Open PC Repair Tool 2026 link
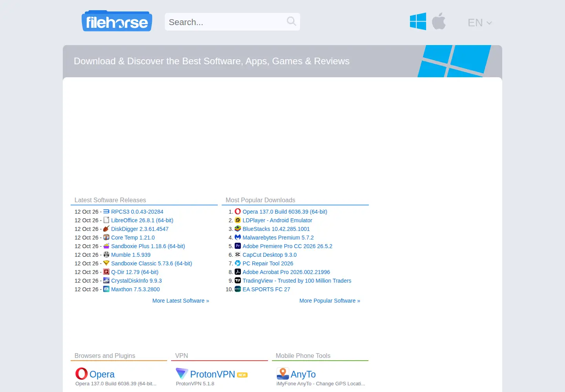This screenshot has width=565, height=392. [268, 263]
